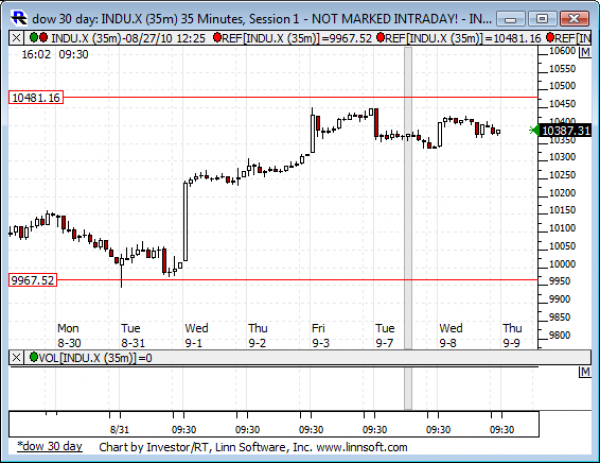The height and width of the screenshot is (463, 600).
Task: Click the Thu 9-2 date label
Action: tap(258, 335)
